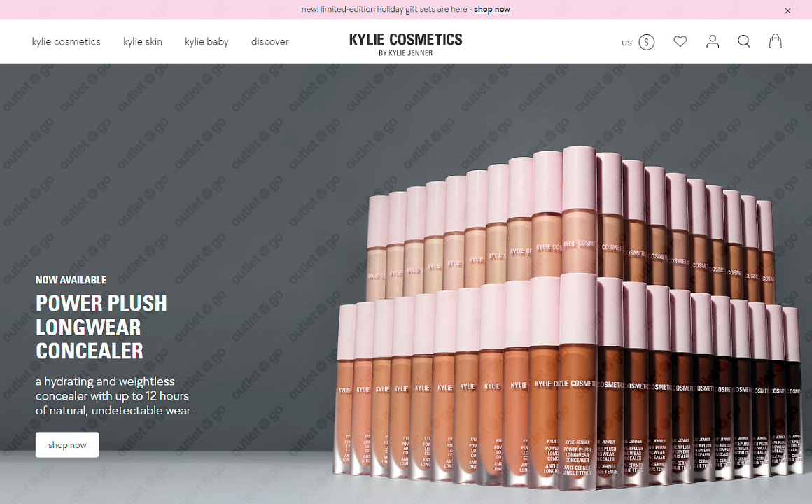
Task: Dismiss the holiday gift sets banner
Action: tap(787, 10)
